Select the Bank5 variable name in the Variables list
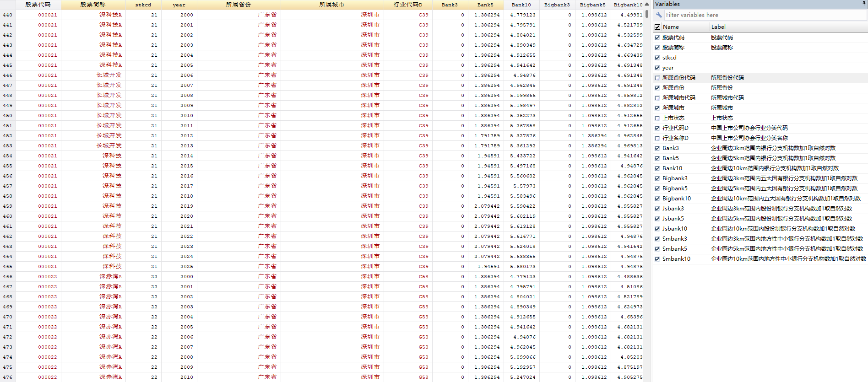Viewport: 868px width, 382px height. point(671,158)
